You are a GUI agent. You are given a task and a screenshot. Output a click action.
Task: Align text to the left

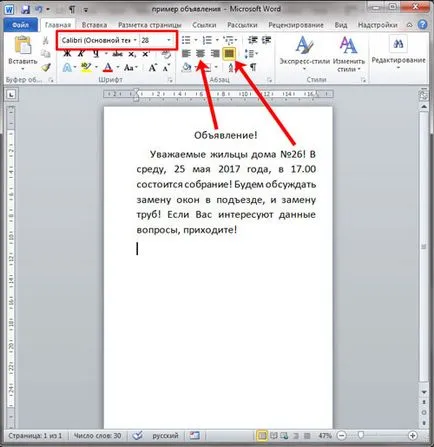(x=186, y=54)
